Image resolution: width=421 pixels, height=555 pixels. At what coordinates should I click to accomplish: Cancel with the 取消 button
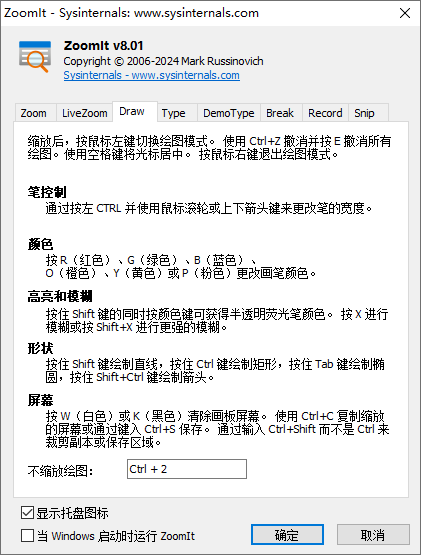pos(373,534)
